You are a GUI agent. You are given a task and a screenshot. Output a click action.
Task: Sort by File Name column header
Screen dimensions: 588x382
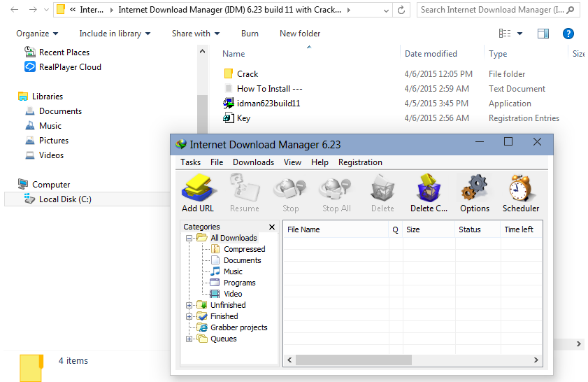point(336,229)
